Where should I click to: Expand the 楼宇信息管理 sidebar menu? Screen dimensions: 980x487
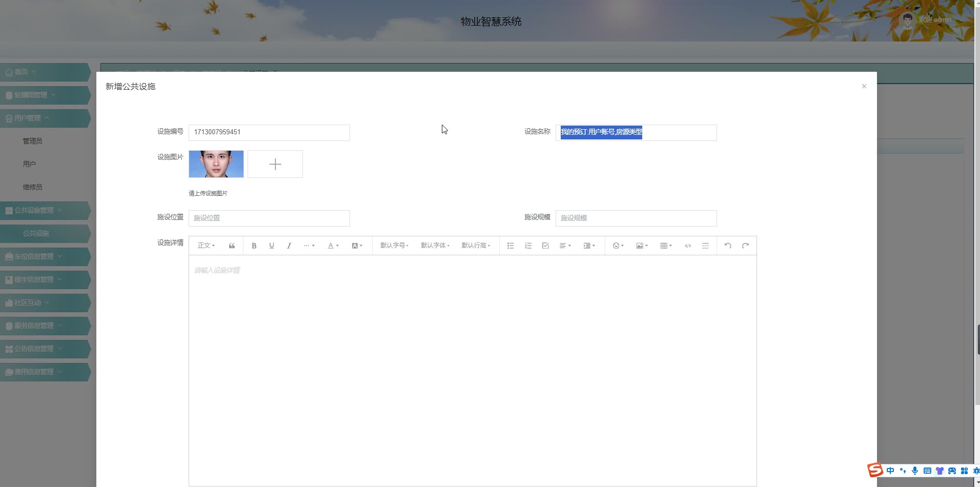45,279
